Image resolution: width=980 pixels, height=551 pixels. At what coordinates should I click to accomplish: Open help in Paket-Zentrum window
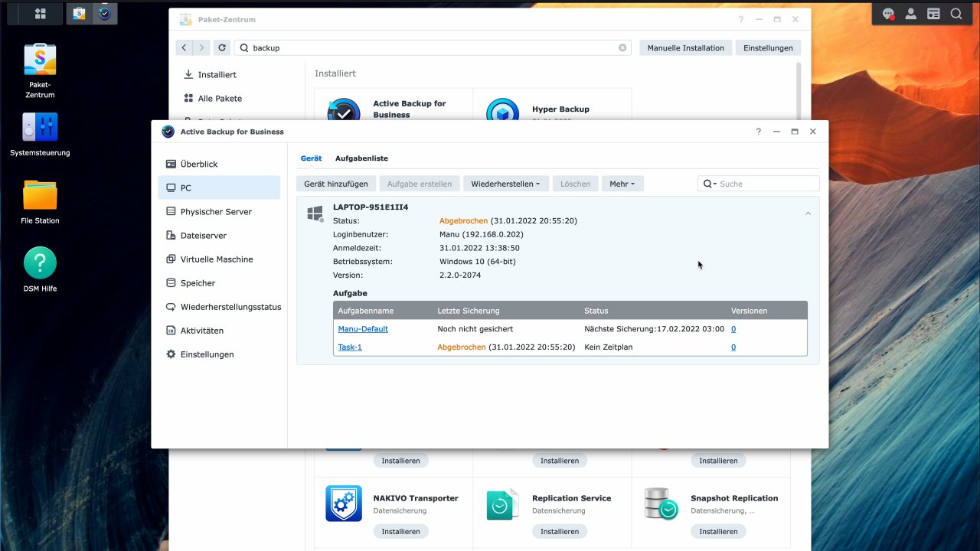coord(741,20)
